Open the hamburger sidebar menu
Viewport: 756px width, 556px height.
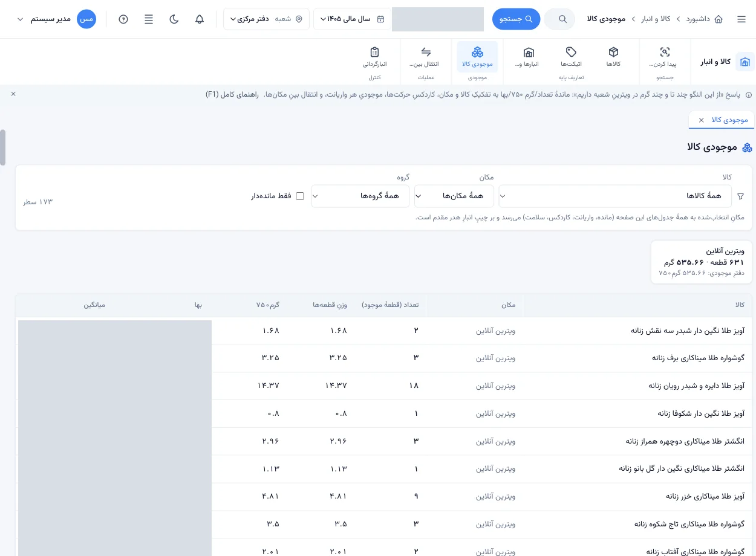click(741, 19)
